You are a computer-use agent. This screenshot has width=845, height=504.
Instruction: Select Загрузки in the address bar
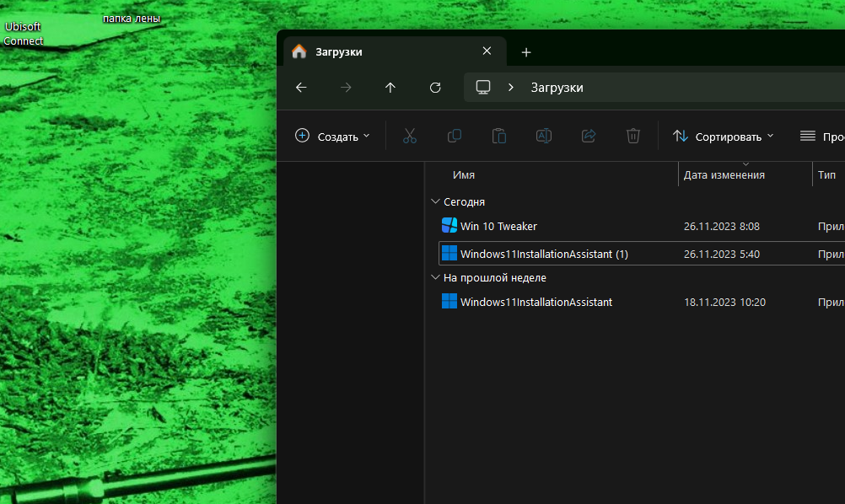coord(557,88)
